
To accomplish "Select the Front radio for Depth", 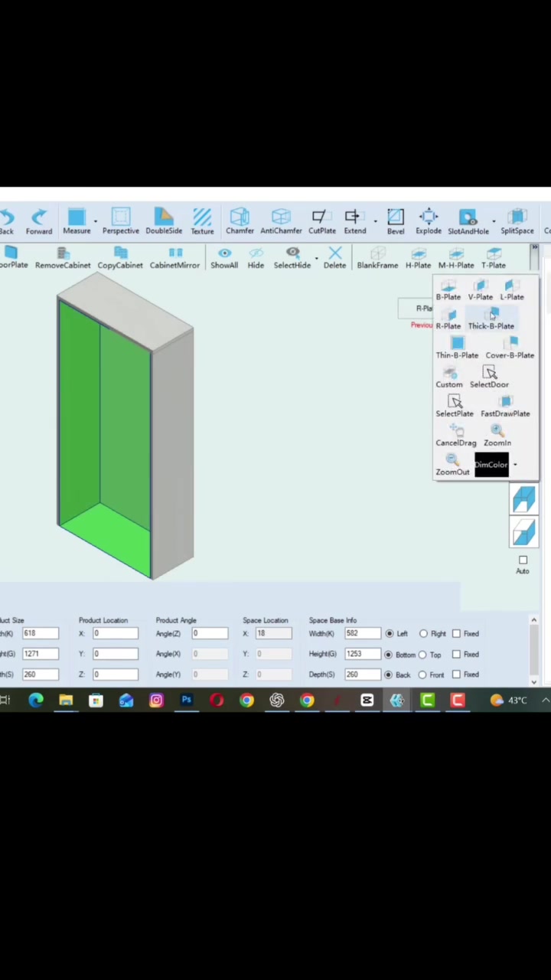I will pos(422,675).
